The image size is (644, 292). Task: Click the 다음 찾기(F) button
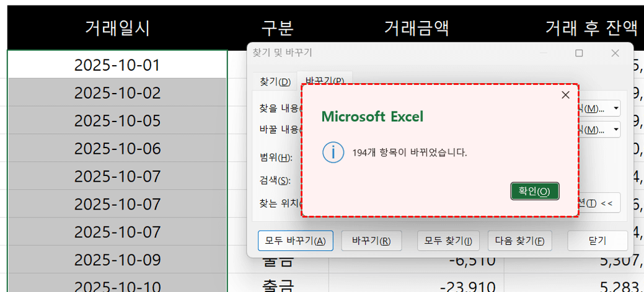point(519,241)
